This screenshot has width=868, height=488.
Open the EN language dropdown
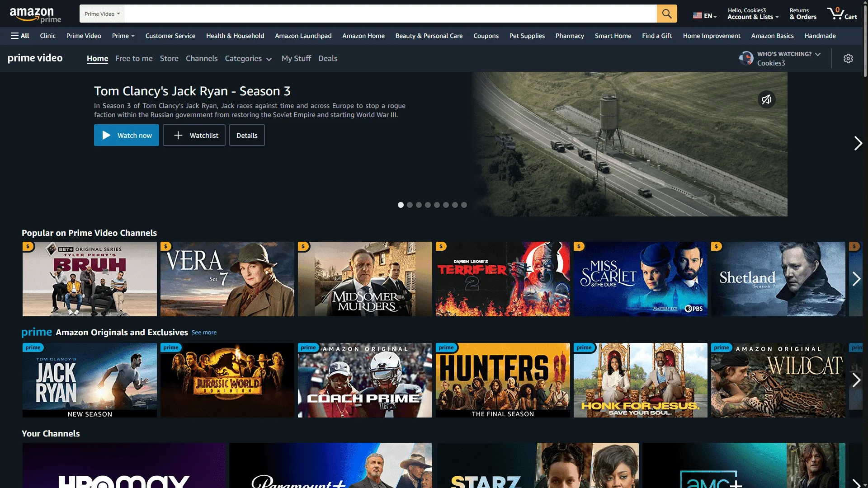click(705, 15)
